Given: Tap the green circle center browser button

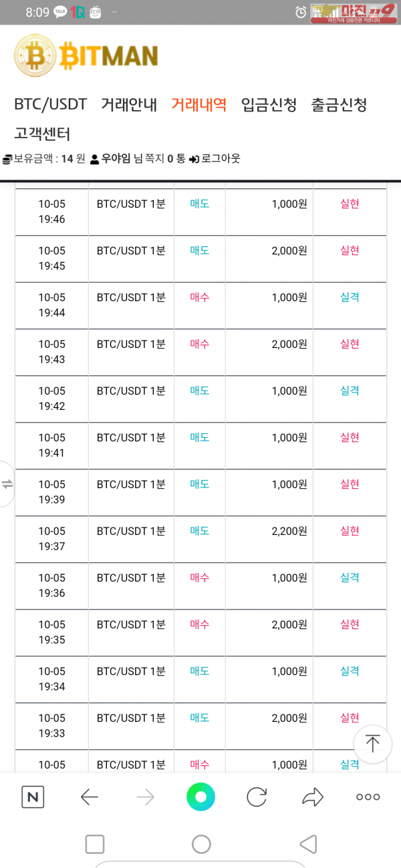Looking at the screenshot, I should tap(200, 796).
